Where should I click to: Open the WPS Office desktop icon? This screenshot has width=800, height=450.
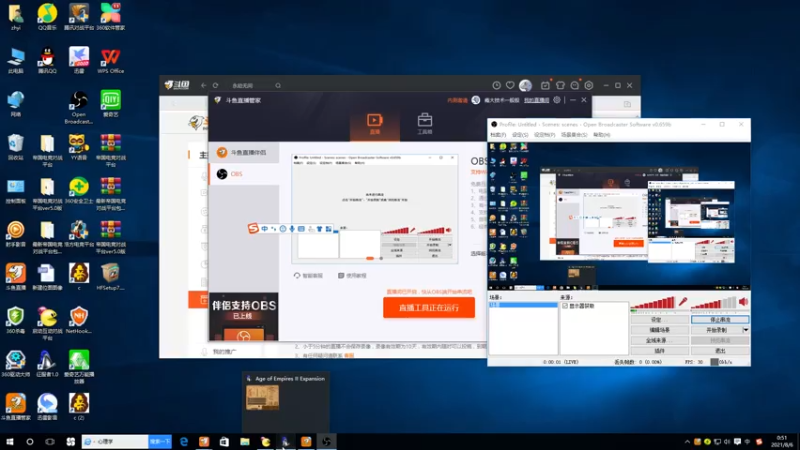[x=110, y=60]
